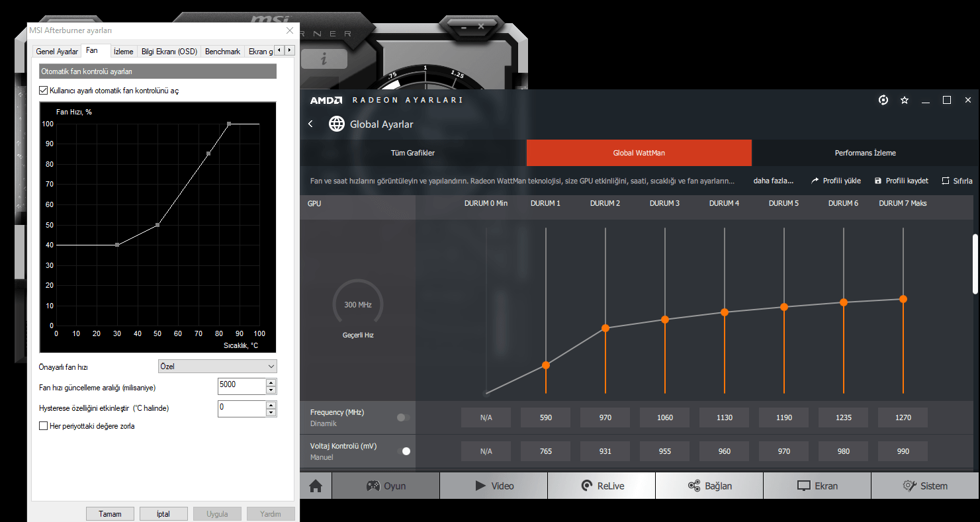
Task: Open the Oyun gaming section
Action: tap(386, 486)
